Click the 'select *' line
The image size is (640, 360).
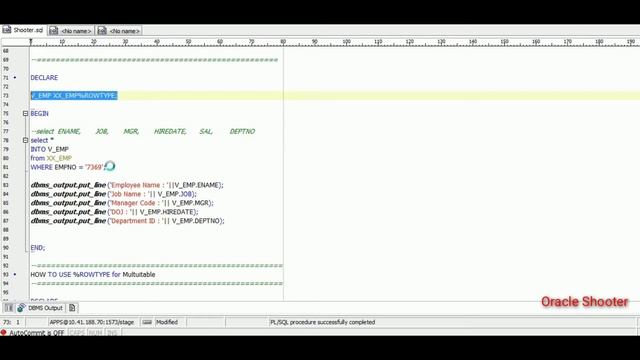(x=42, y=140)
